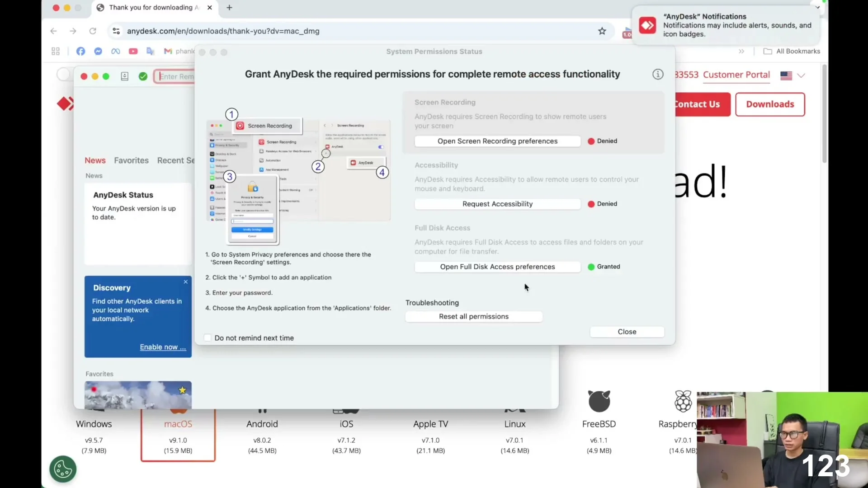Select the macOS download option
The height and width of the screenshot is (488, 868).
[x=178, y=435]
